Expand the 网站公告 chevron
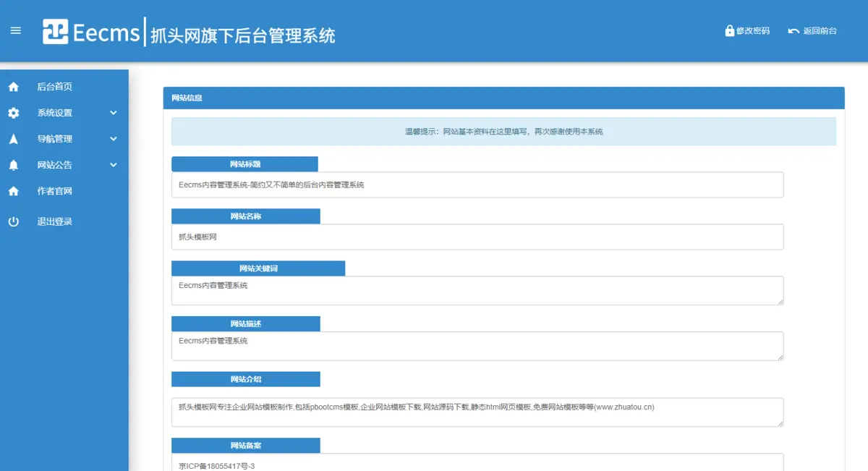 point(114,165)
